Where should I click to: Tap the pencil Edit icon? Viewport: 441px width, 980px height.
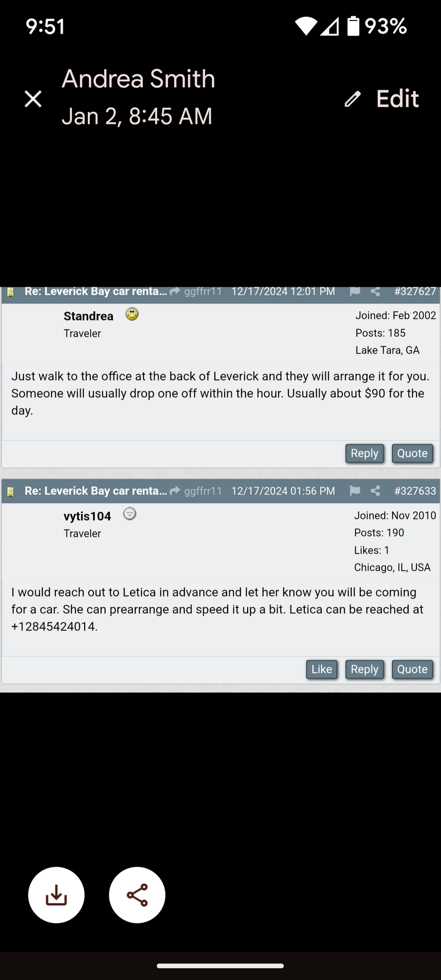[x=353, y=99]
